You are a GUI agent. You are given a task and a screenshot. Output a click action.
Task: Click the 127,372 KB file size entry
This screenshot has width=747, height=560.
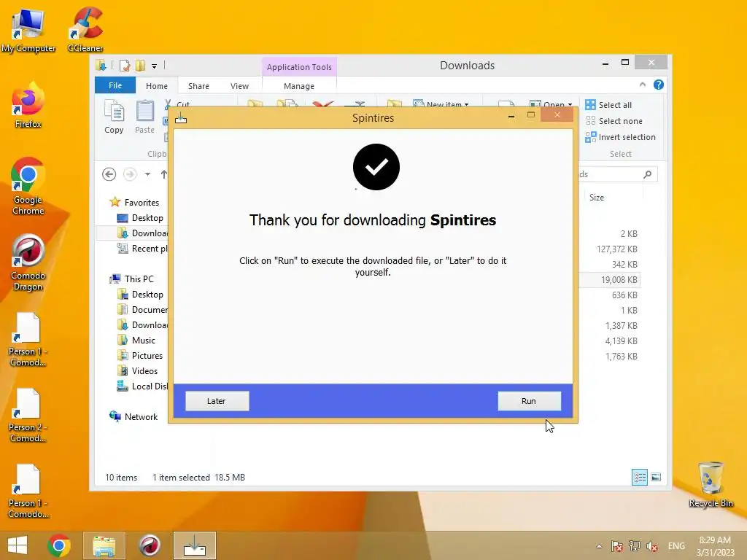coord(617,249)
